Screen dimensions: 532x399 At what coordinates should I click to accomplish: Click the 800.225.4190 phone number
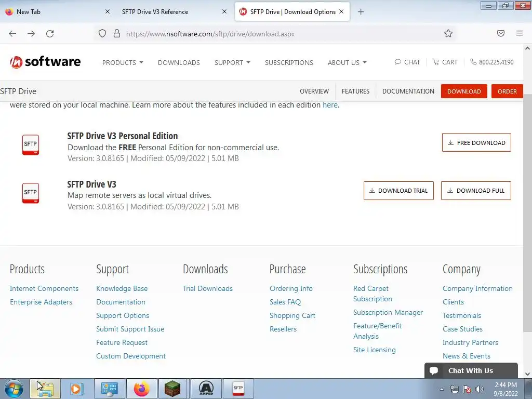click(492, 62)
